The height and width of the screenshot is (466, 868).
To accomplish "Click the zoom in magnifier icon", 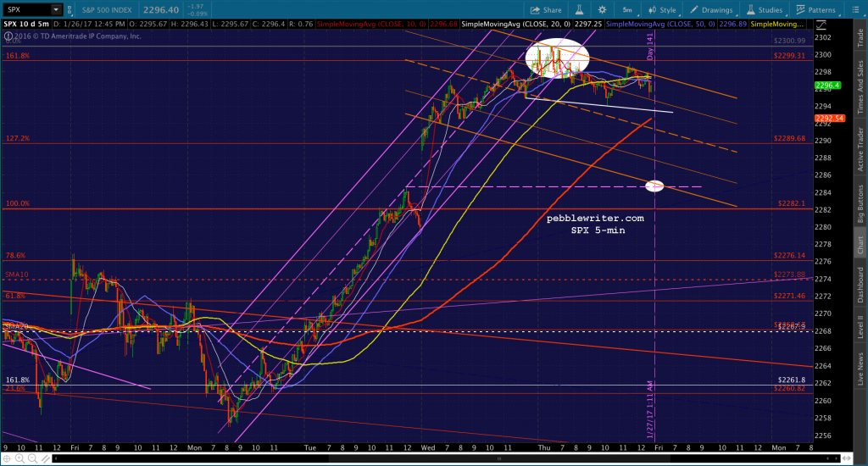I will [x=20, y=458].
